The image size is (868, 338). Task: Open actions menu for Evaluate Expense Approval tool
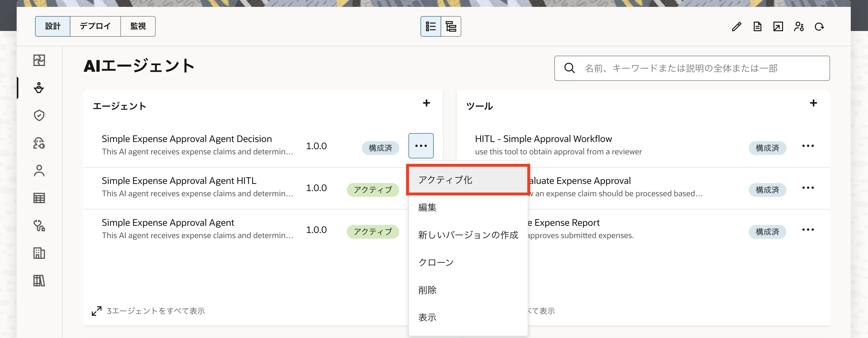pyautogui.click(x=808, y=188)
